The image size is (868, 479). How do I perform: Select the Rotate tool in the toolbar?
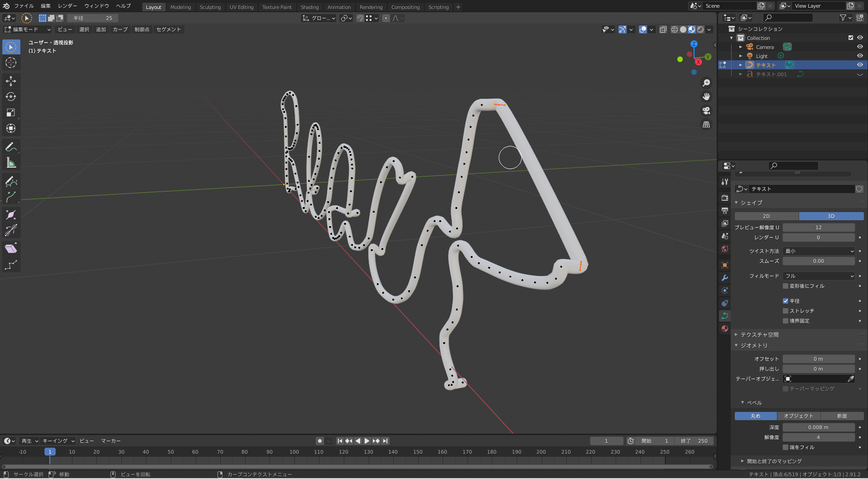[11, 97]
